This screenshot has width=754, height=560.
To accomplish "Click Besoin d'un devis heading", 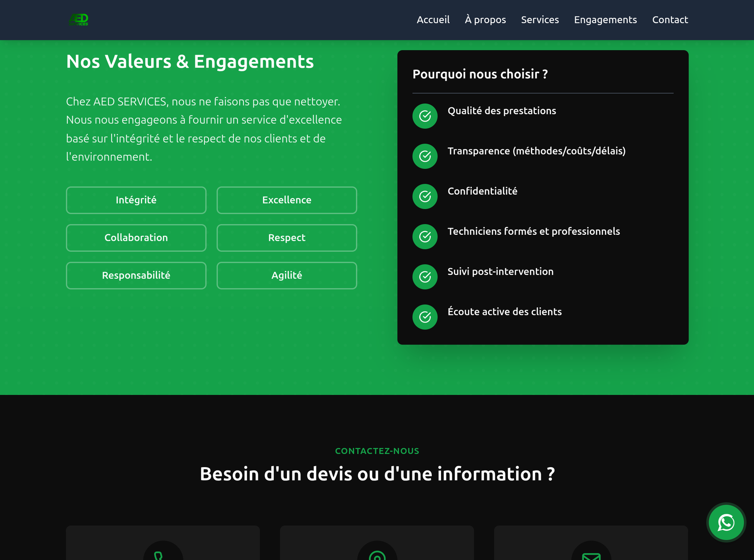I will coord(377,474).
